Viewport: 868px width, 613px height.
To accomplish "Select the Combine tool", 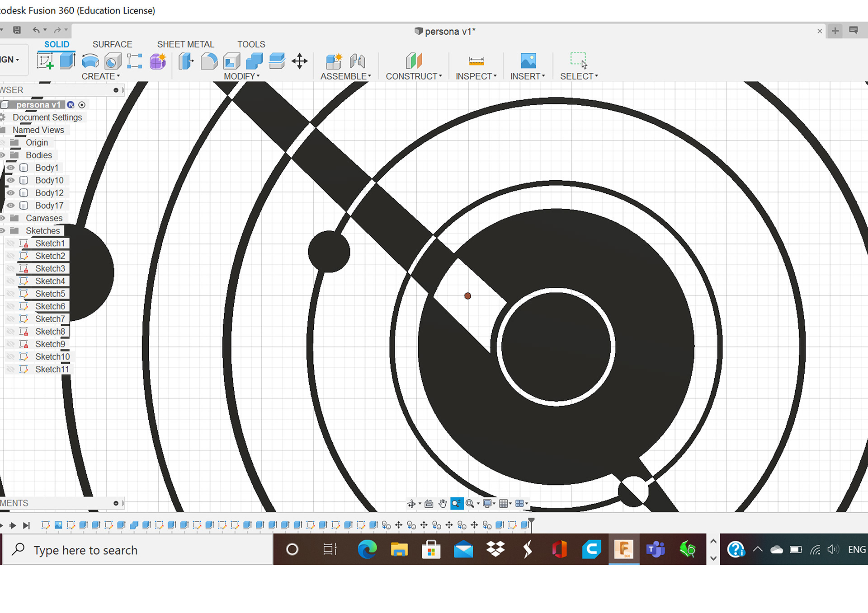I will pos(254,61).
